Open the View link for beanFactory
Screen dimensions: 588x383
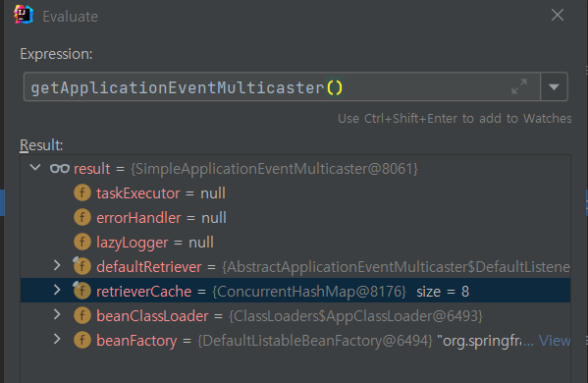[x=555, y=341]
